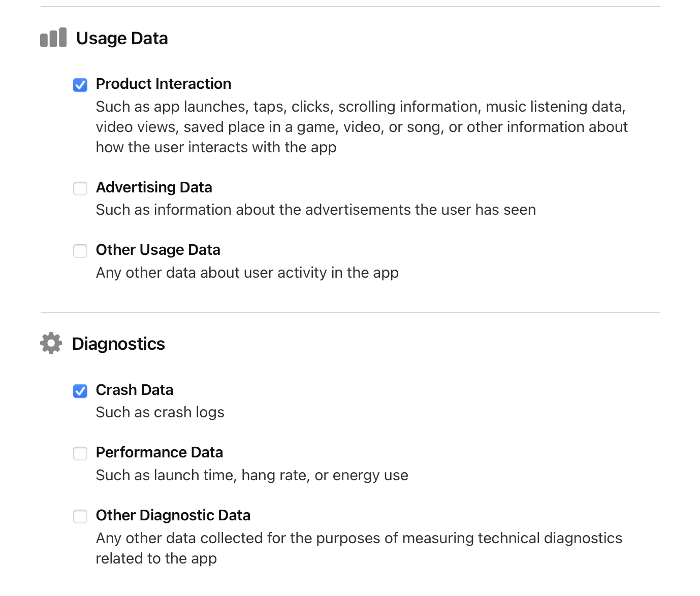Click the launch time description text

pyautogui.click(x=251, y=475)
